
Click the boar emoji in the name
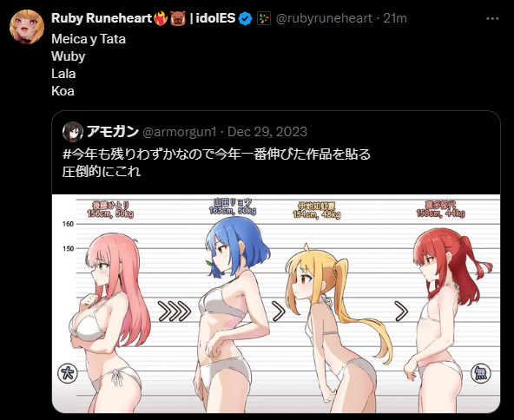(x=178, y=18)
